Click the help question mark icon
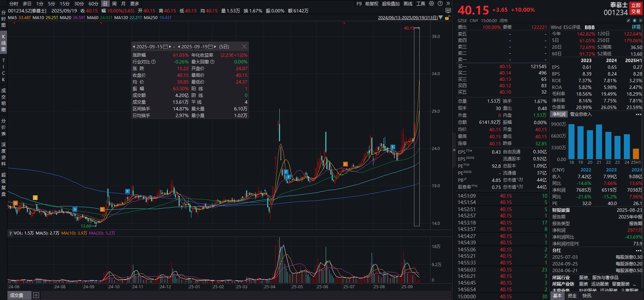 (440, 4)
